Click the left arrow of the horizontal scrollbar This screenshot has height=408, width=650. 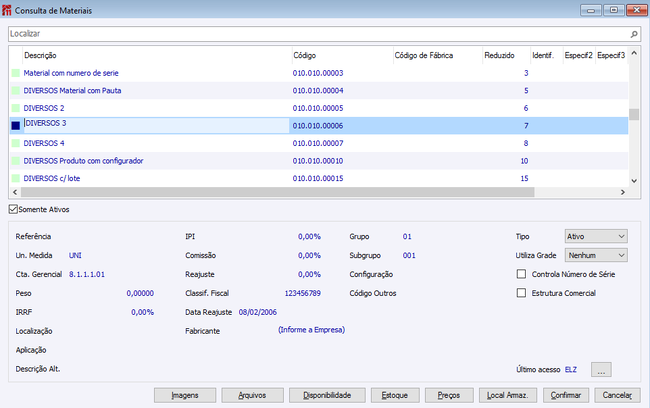pos(15,192)
